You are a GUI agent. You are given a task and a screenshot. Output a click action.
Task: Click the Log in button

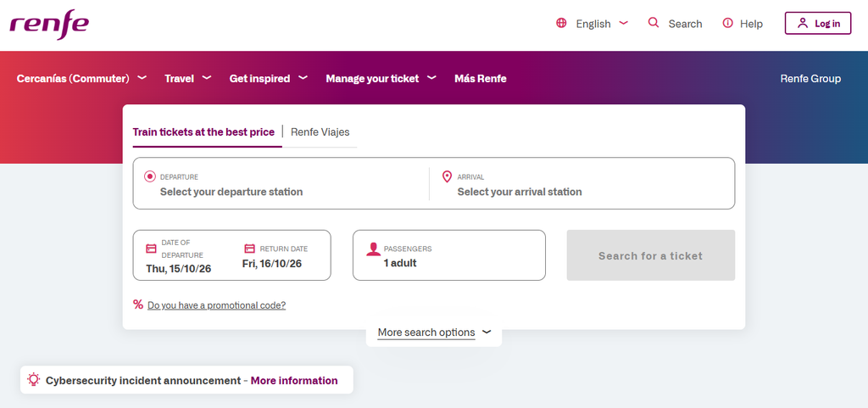818,23
